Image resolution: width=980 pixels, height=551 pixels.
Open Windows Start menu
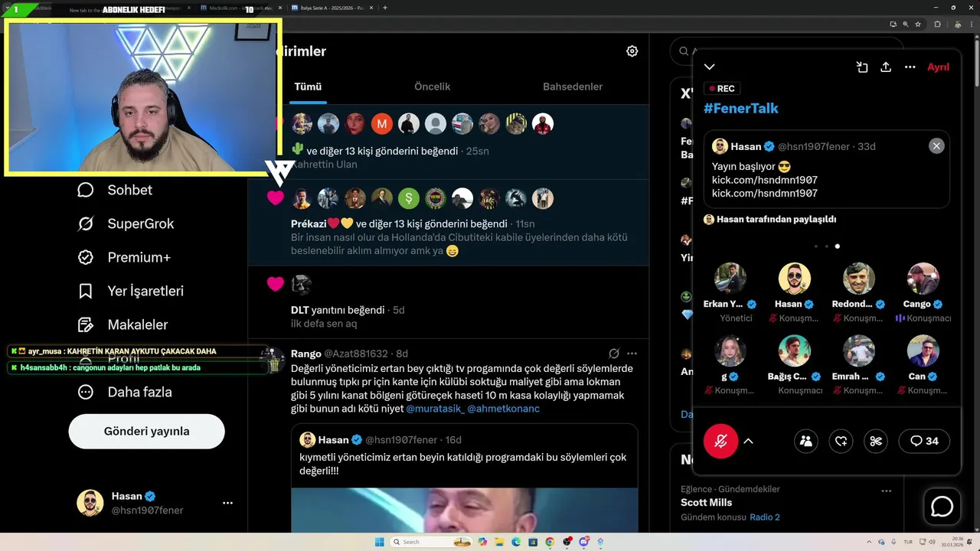click(x=379, y=542)
